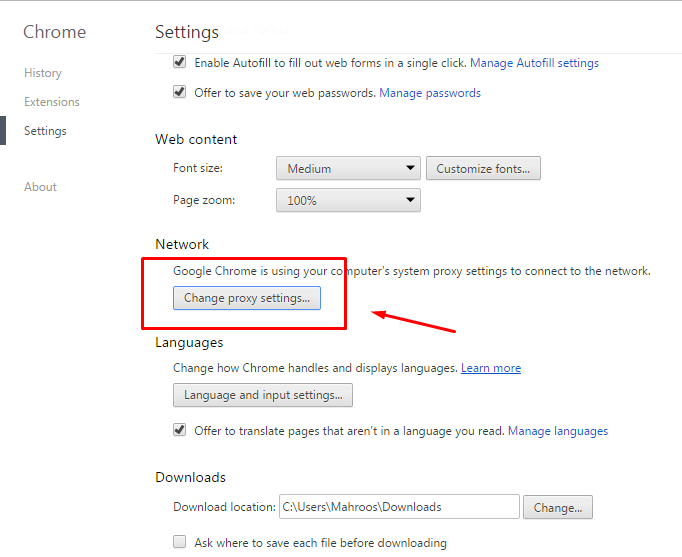Image resolution: width=682 pixels, height=557 pixels.
Task: Click the Download location path field
Action: pos(399,507)
